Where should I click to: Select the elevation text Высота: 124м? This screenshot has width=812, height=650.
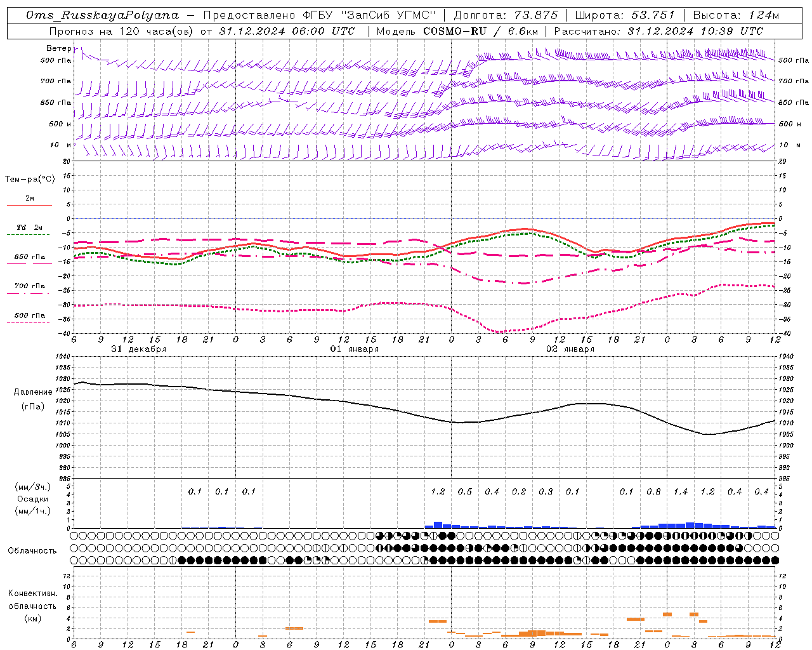[735, 15]
